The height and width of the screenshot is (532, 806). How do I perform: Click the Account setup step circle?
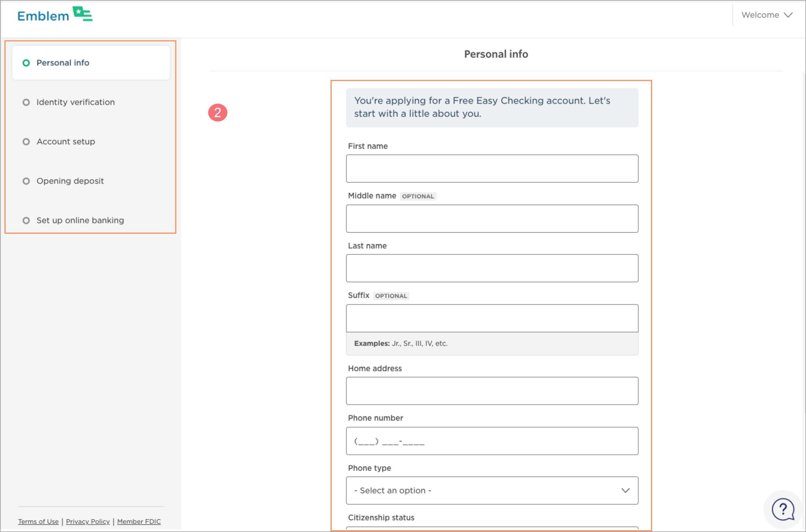[26, 142]
